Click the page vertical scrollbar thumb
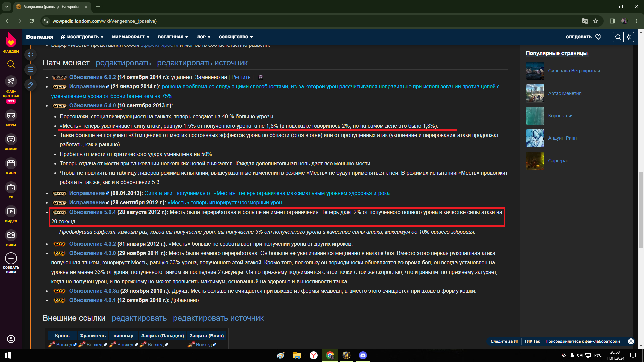644x362 pixels. (x=641, y=209)
